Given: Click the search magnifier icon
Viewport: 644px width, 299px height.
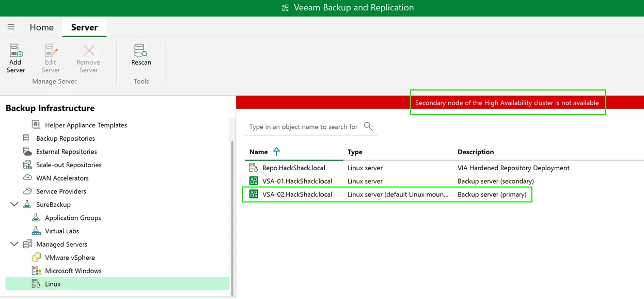Looking at the screenshot, I should 368,126.
